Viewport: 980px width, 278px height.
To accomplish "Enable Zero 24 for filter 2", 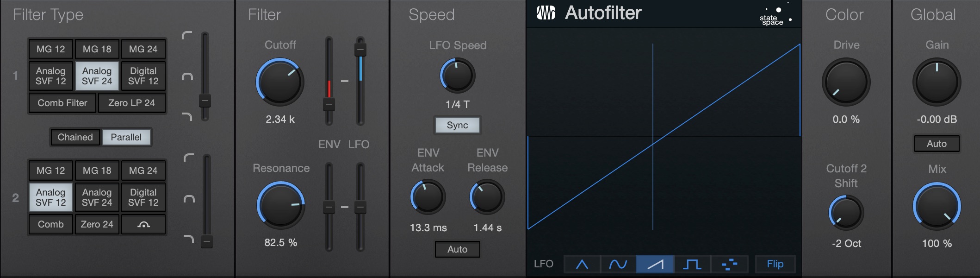I will coord(97,224).
